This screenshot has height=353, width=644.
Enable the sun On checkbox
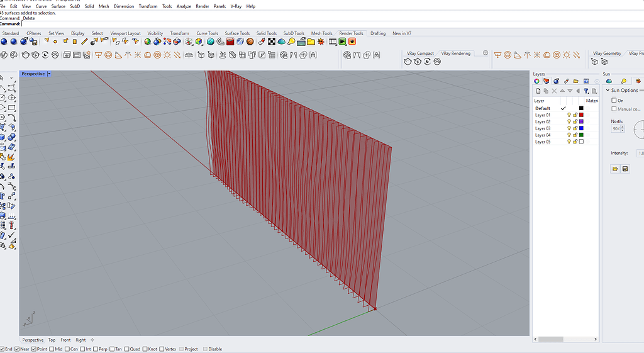[x=614, y=101]
